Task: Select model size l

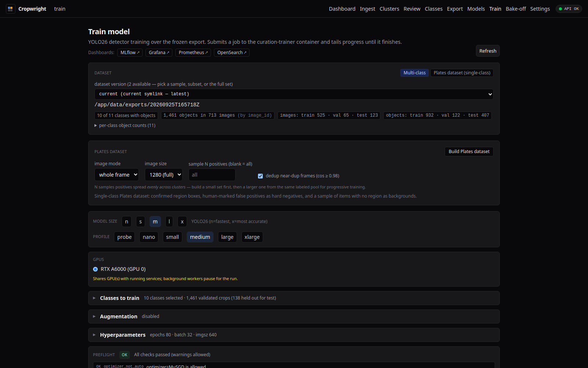Action: 169,222
